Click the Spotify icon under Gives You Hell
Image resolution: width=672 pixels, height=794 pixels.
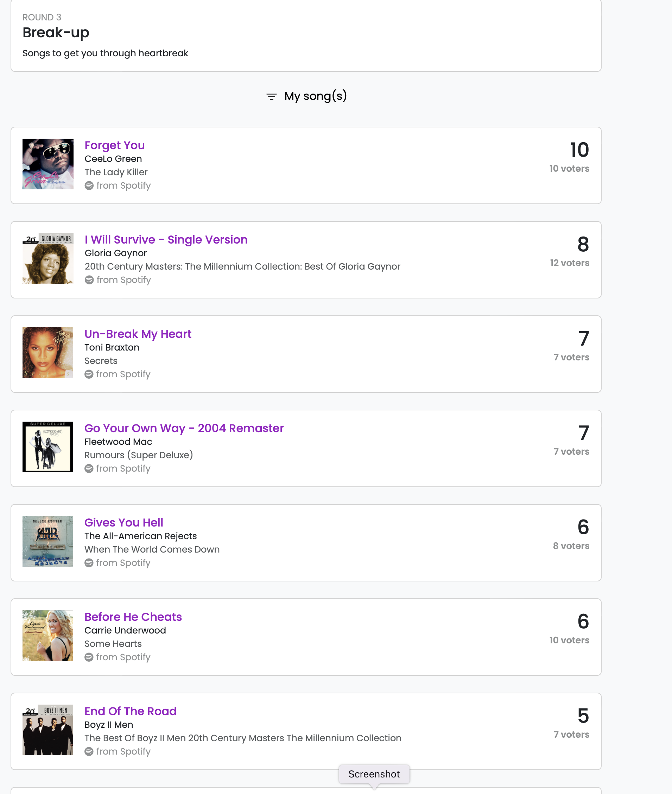click(89, 563)
